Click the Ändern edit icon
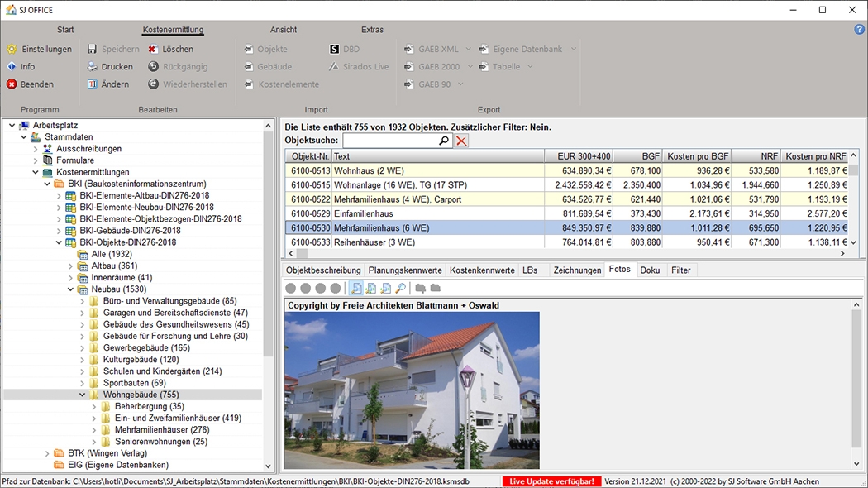 click(x=93, y=84)
